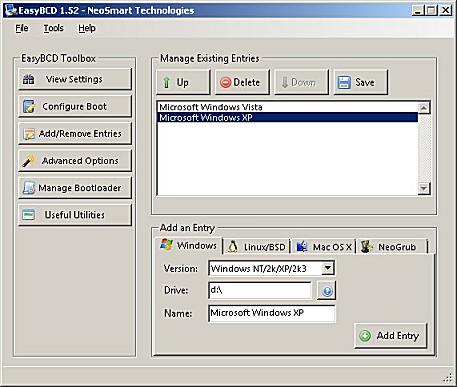The height and width of the screenshot is (387, 457).
Task: Close the EasyBCD window
Action: tap(446, 10)
